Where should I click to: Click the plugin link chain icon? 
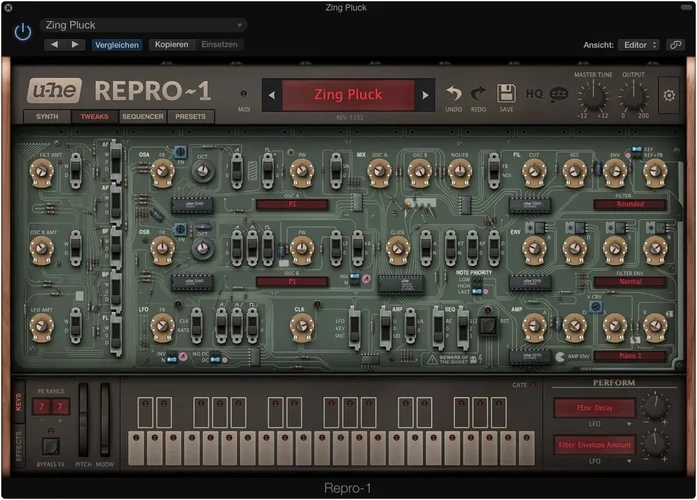(677, 45)
